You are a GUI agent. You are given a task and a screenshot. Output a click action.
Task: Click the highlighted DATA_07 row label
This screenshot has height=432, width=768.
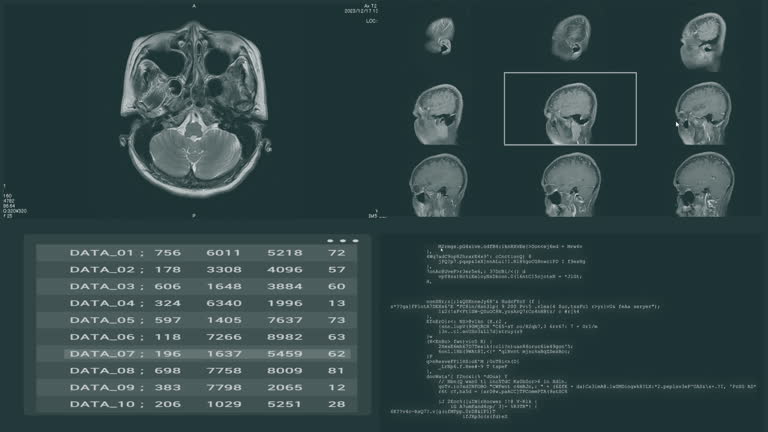pyautogui.click(x=101, y=354)
